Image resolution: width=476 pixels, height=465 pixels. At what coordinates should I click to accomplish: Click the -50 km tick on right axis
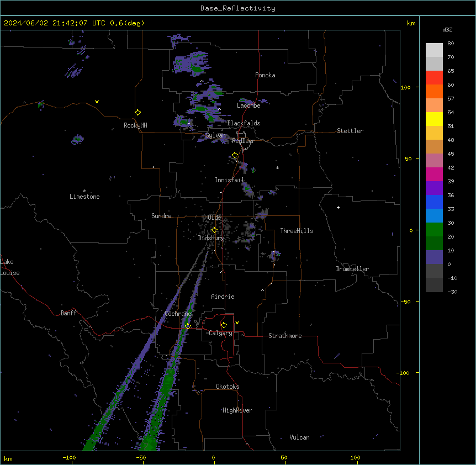point(405,302)
